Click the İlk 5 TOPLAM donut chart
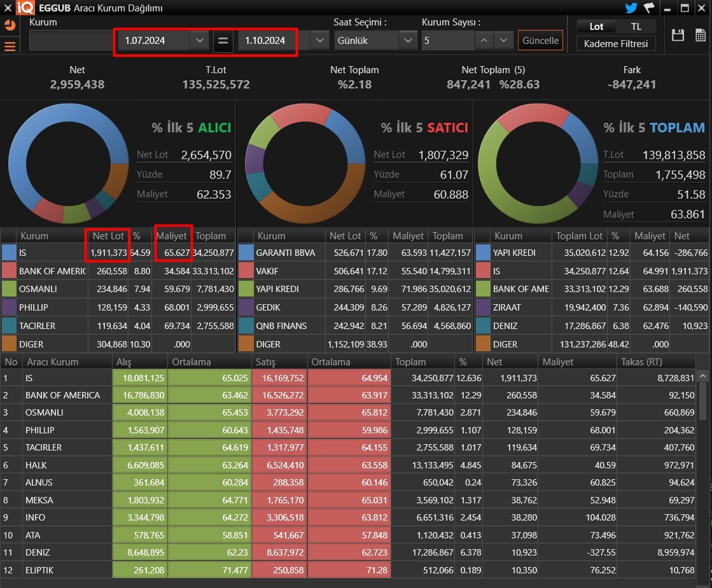 point(538,164)
